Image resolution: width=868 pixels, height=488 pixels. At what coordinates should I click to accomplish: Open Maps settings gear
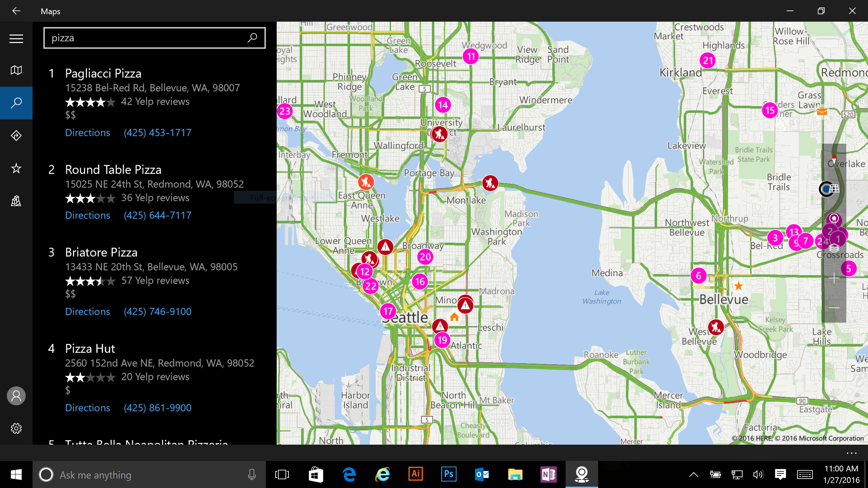point(16,428)
